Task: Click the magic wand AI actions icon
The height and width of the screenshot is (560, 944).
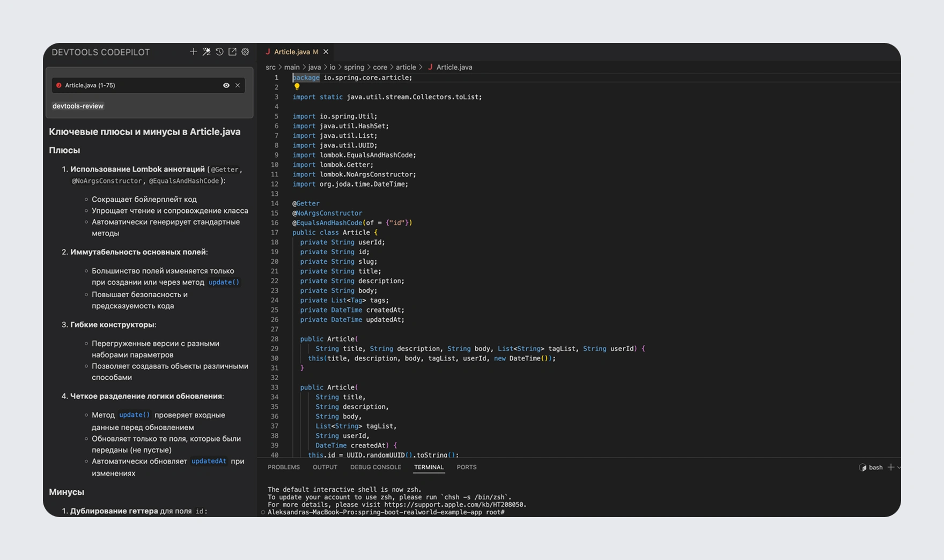Action: (x=206, y=51)
